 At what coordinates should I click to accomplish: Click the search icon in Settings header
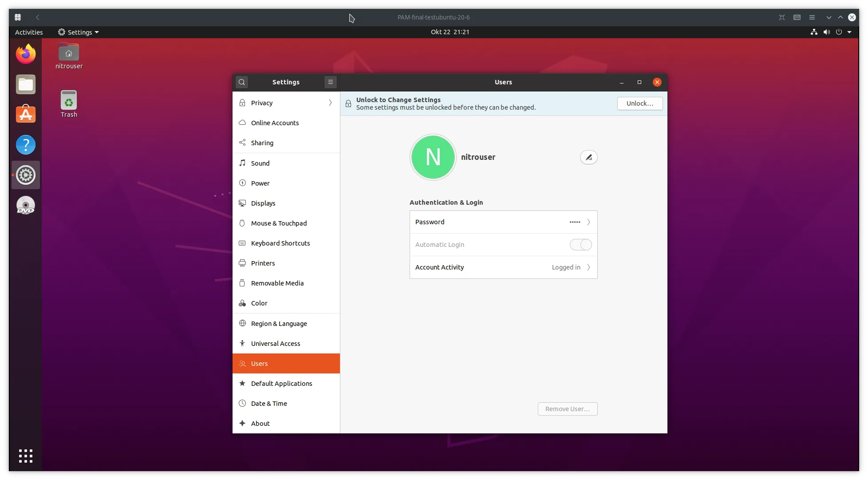click(x=242, y=82)
